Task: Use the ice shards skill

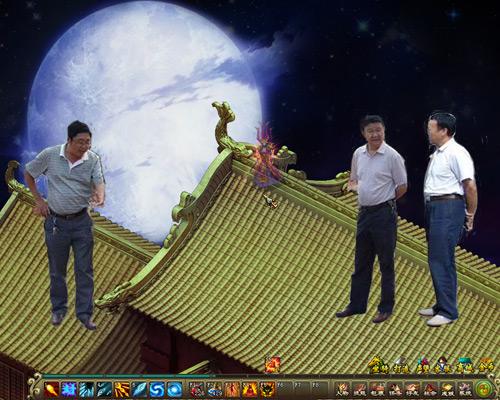Action: [87, 389]
